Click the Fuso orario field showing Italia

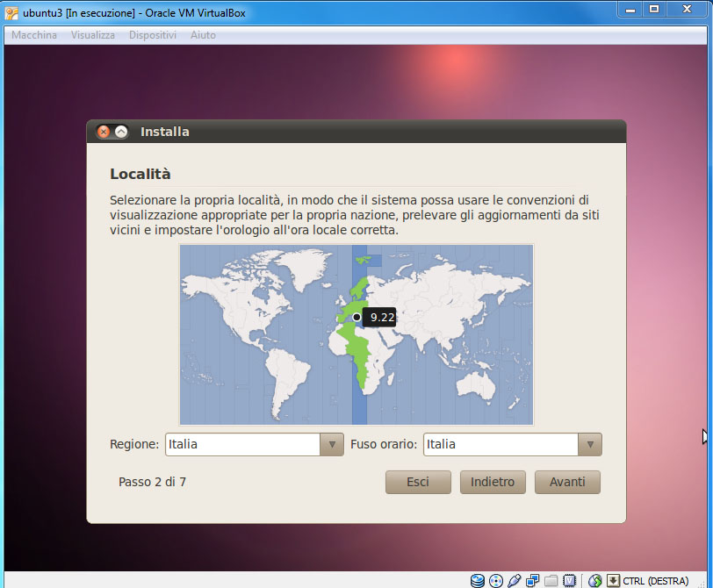click(501, 444)
